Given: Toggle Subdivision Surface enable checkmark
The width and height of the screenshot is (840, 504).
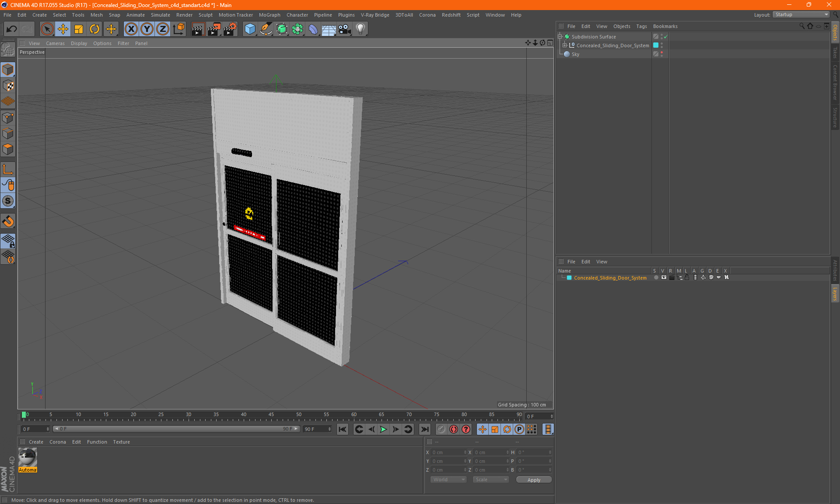Looking at the screenshot, I should pos(666,37).
